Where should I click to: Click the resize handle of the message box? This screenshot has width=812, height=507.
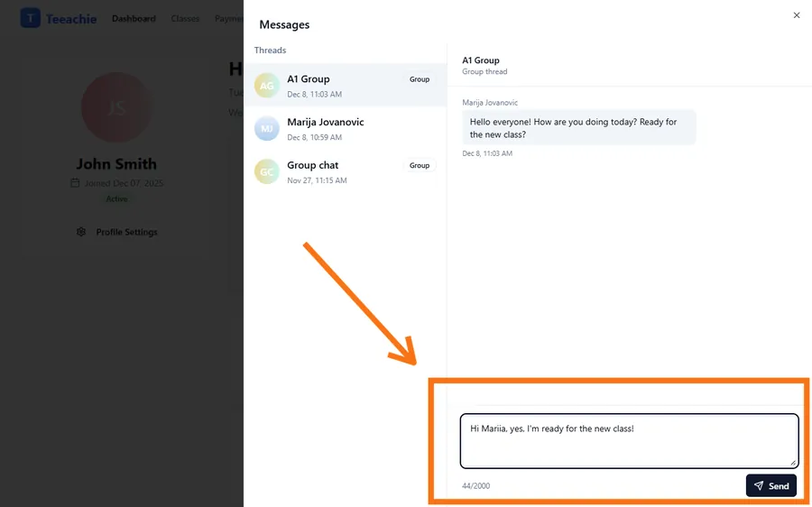coord(793,463)
